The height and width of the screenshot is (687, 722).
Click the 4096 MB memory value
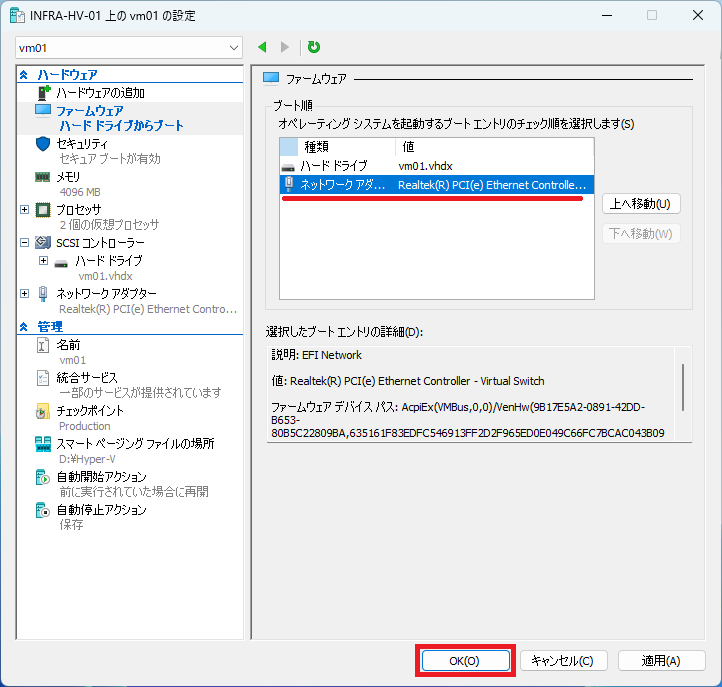80,192
